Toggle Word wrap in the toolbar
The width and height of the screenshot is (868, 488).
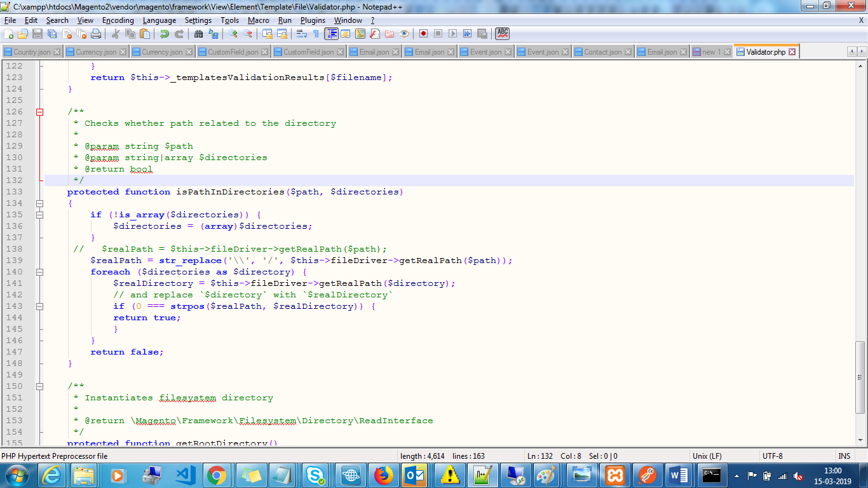(x=301, y=34)
